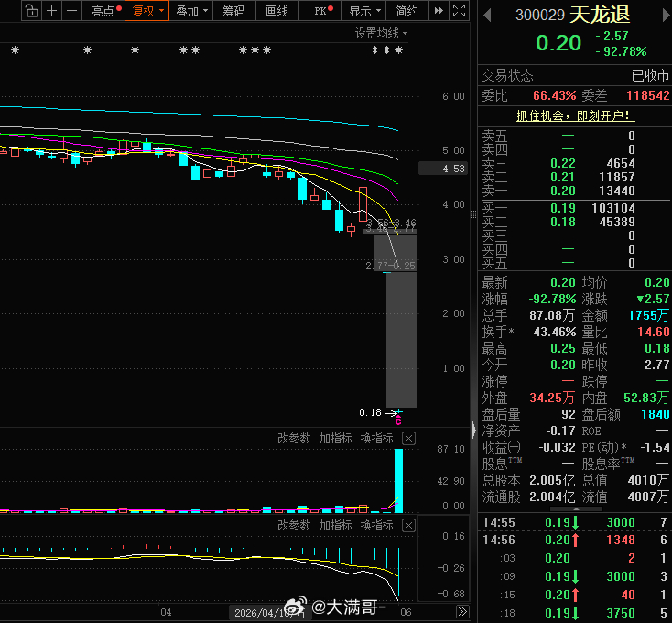The width and height of the screenshot is (672, 623).
Task: Click 换手 value 43.46%
Action: 555,332
